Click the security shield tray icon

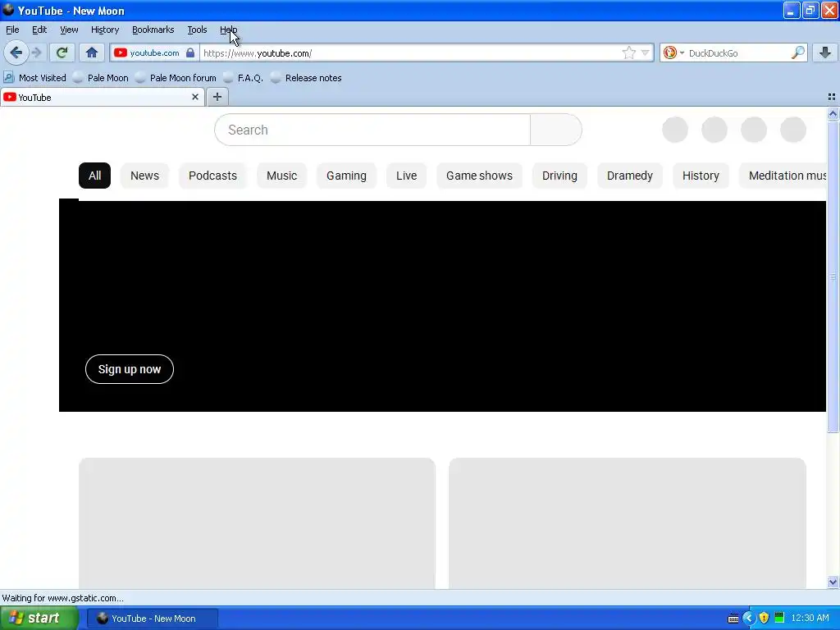tap(764, 619)
